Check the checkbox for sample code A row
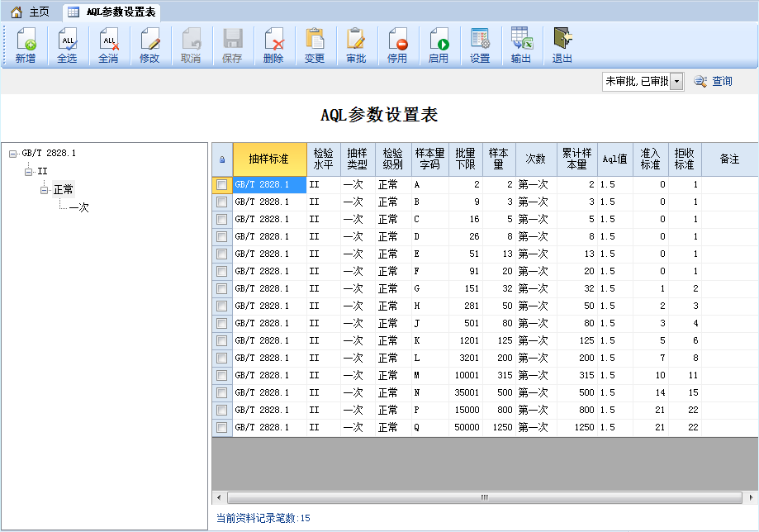This screenshot has height=532, width=759. [221, 184]
